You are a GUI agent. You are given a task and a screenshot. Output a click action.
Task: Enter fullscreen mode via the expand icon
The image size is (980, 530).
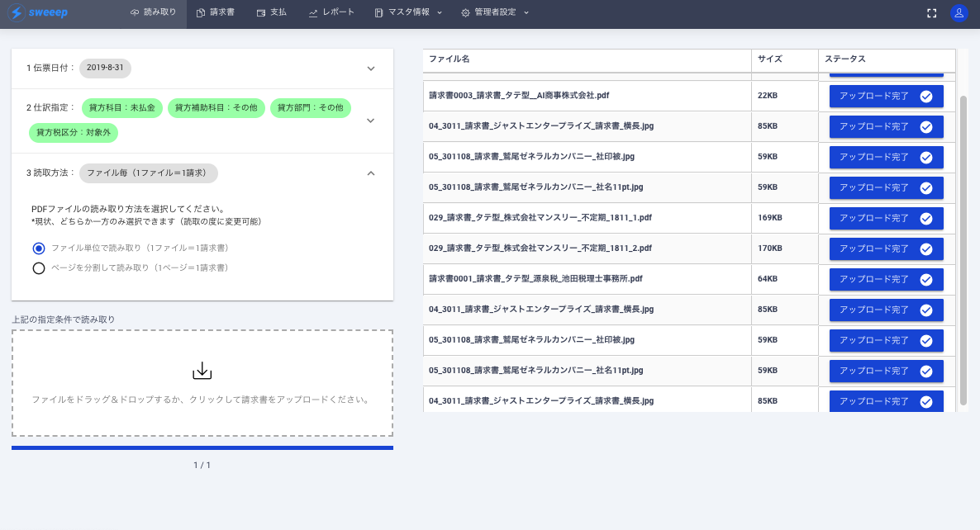932,13
